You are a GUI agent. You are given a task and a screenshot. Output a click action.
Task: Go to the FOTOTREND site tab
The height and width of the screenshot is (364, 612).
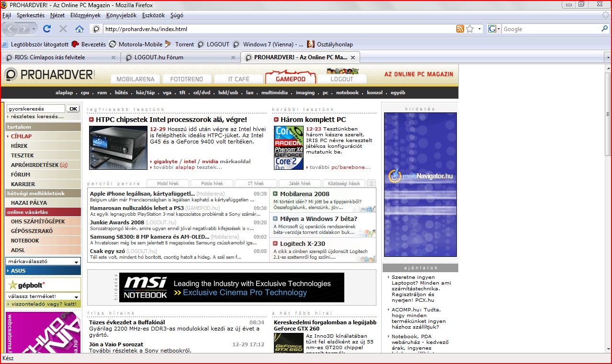pos(187,79)
